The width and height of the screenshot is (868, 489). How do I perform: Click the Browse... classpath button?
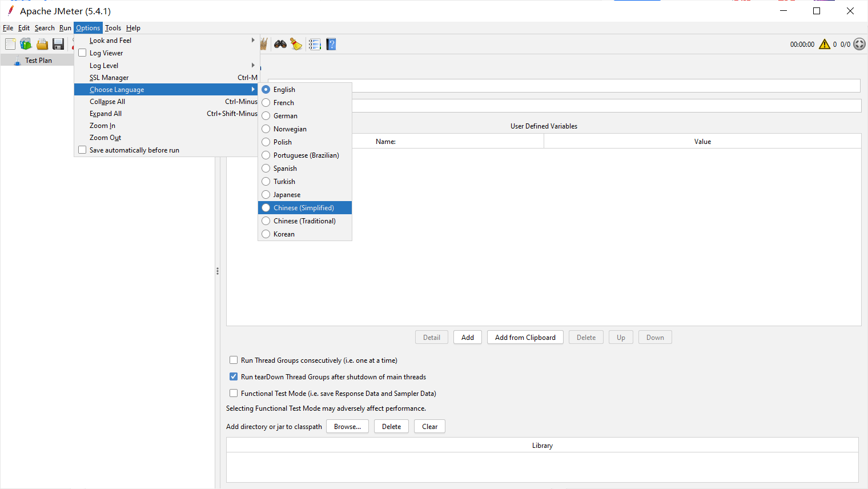pyautogui.click(x=347, y=427)
